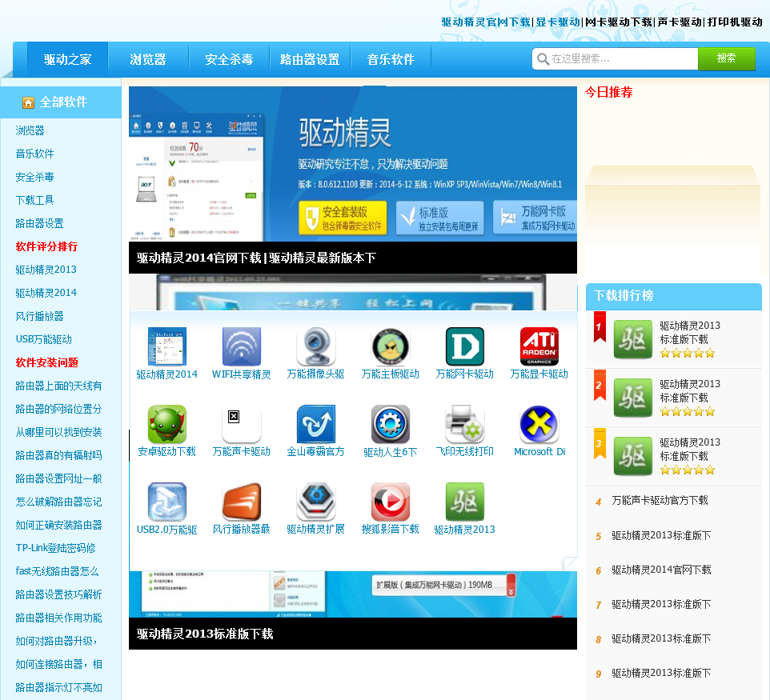Click rank 1 green 驱 icon

click(633, 339)
